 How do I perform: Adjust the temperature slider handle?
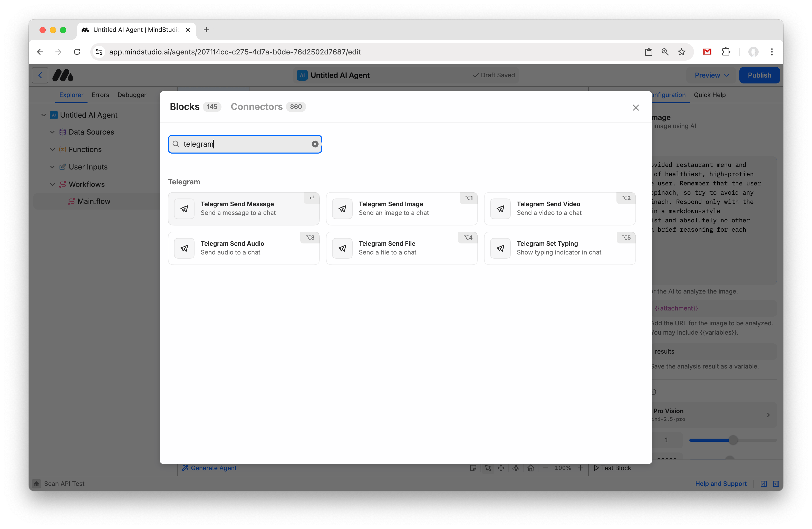(733, 440)
